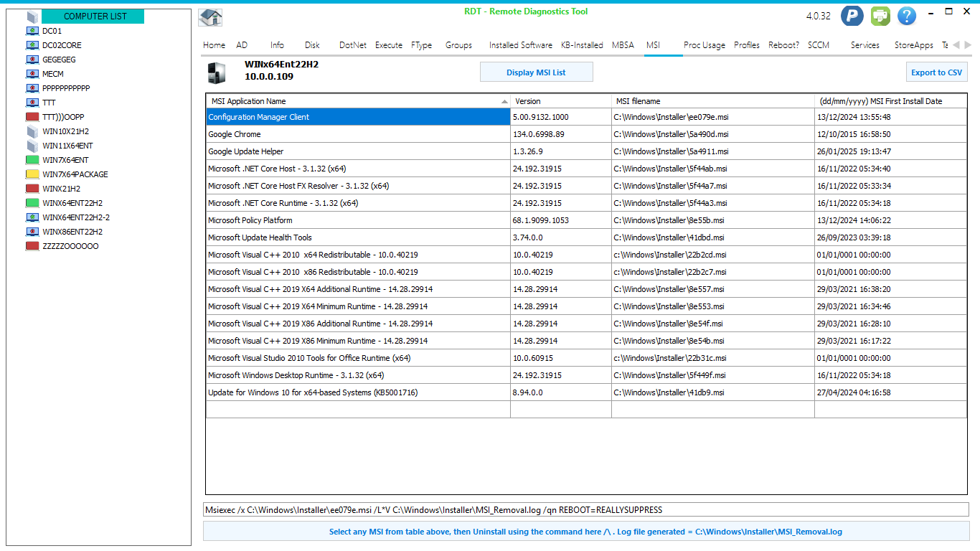Select the Microsoft Policy Platform row
Image resolution: width=980 pixels, height=551 pixels.
(x=586, y=220)
